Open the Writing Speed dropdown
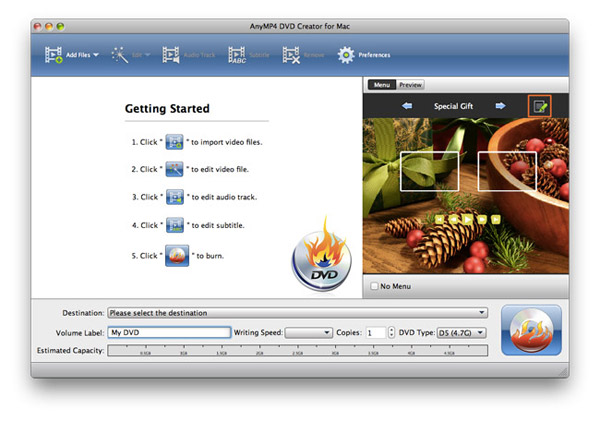The height and width of the screenshot is (421, 600). [x=310, y=332]
